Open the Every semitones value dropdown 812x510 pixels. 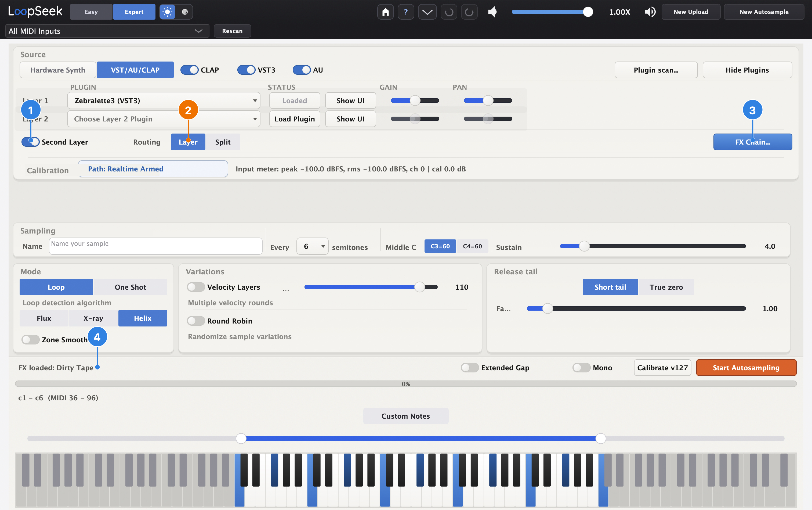click(313, 246)
